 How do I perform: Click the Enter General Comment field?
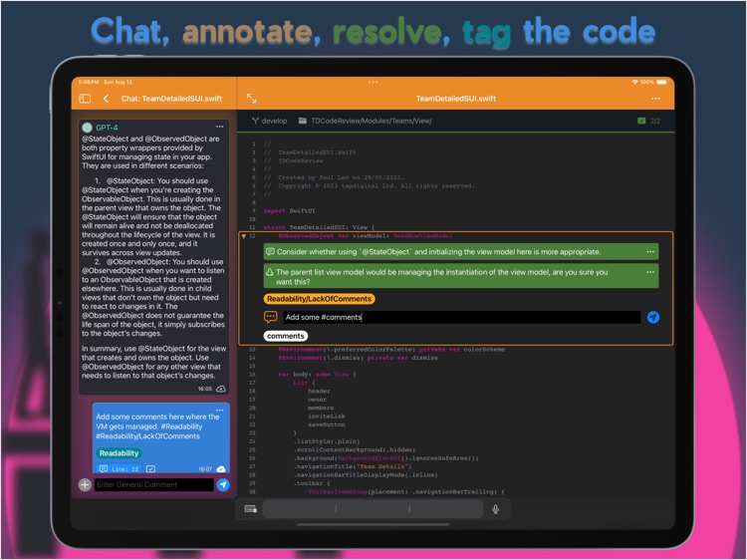(153, 484)
